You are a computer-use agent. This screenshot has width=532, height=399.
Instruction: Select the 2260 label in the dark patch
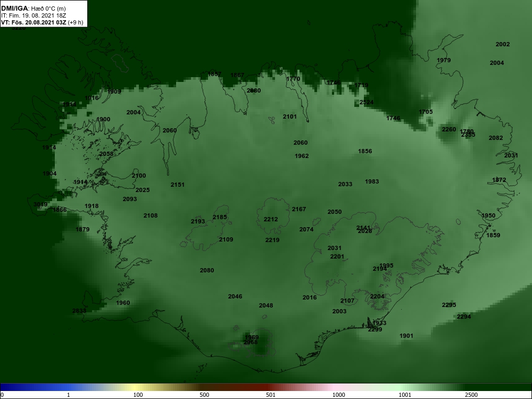tap(449, 129)
